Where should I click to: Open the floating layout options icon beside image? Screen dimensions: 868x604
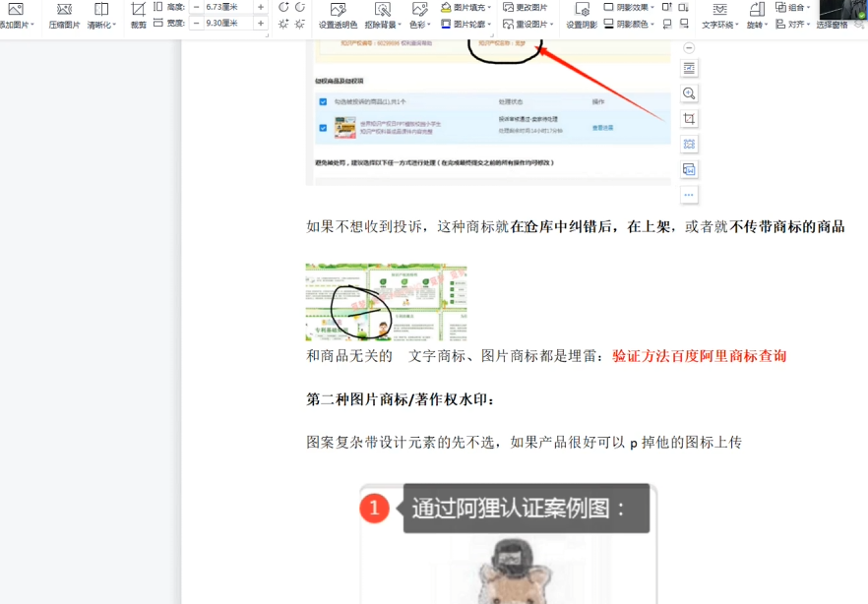point(689,68)
